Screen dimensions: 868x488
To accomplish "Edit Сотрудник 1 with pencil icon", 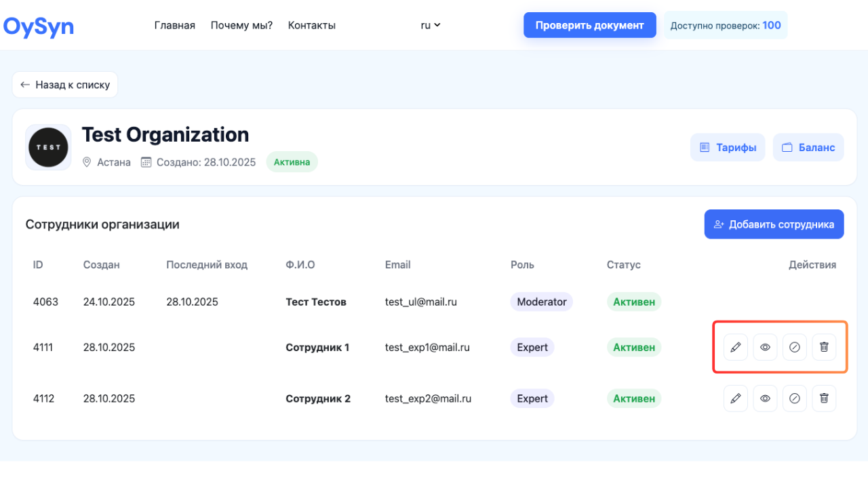I will (x=736, y=347).
